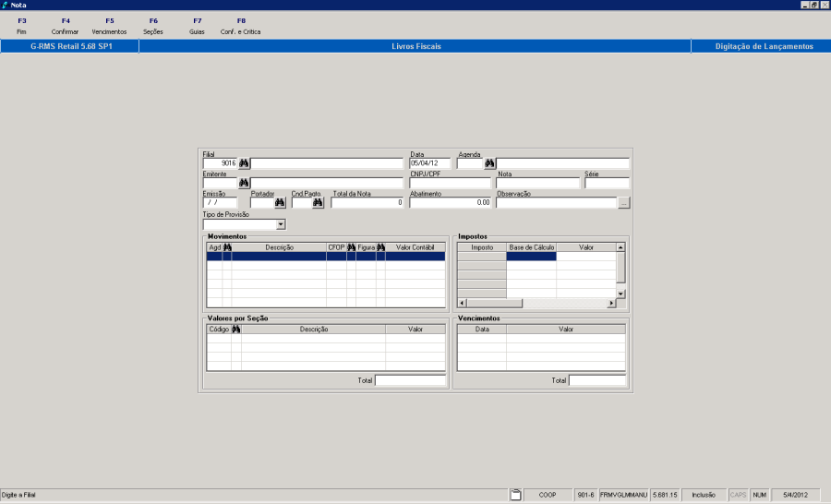Click F7 Guias toolbar button
This screenshot has height=504, width=831.
click(x=198, y=26)
